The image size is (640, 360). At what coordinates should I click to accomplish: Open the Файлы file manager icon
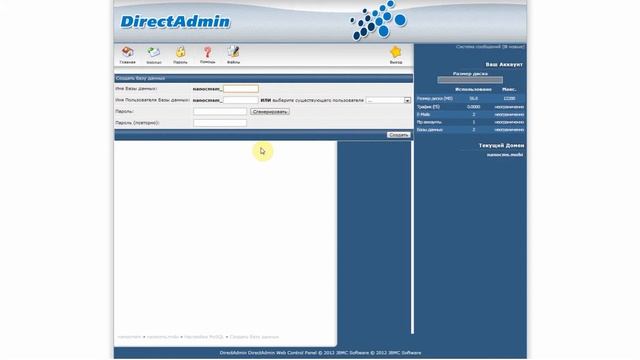(x=233, y=55)
